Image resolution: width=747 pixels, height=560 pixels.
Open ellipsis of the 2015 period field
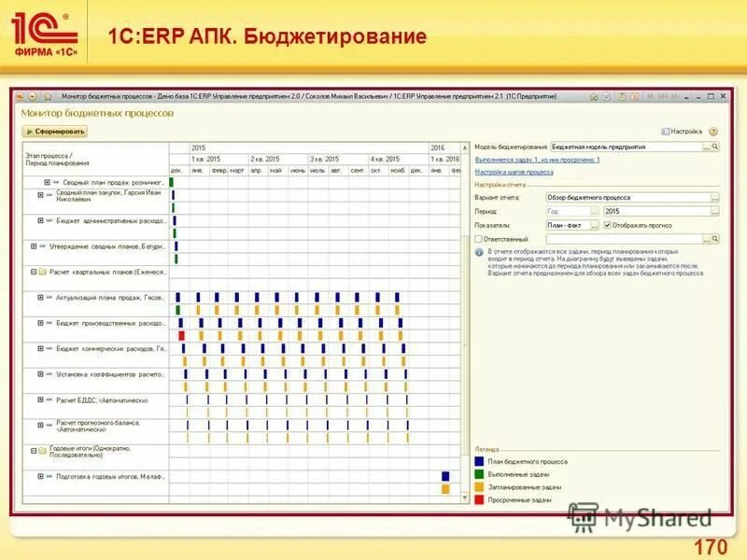(714, 211)
